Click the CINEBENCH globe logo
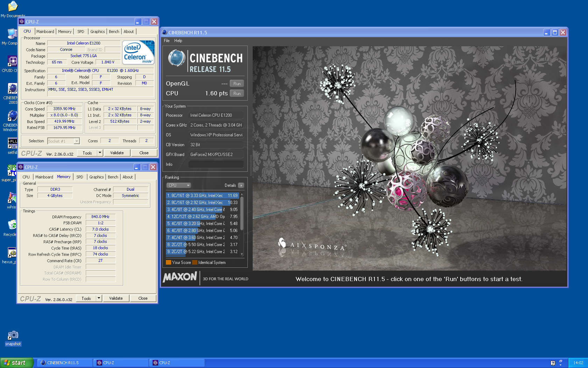The width and height of the screenshot is (588, 368). pos(177,58)
